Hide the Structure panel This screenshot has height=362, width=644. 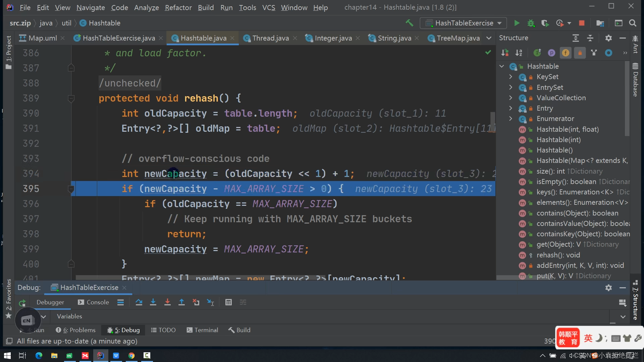pos(623,38)
